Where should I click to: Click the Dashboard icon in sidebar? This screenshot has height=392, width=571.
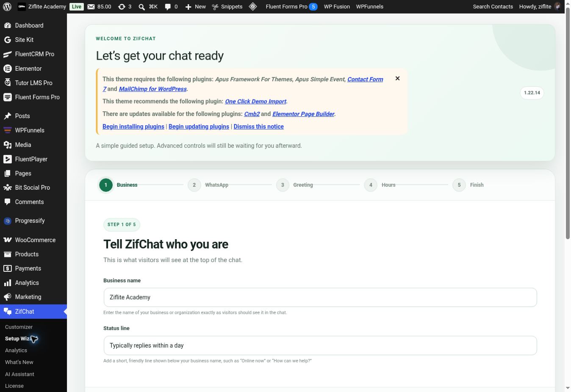coord(7,25)
